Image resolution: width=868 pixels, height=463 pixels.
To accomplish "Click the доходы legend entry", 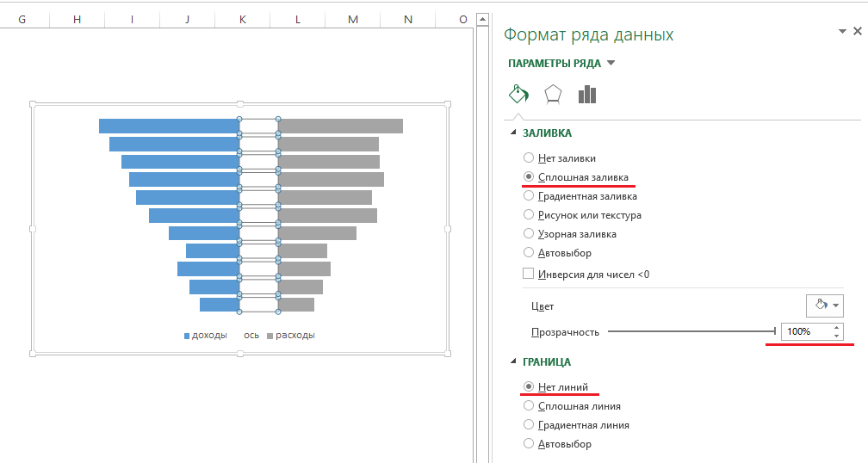I will pos(207,336).
